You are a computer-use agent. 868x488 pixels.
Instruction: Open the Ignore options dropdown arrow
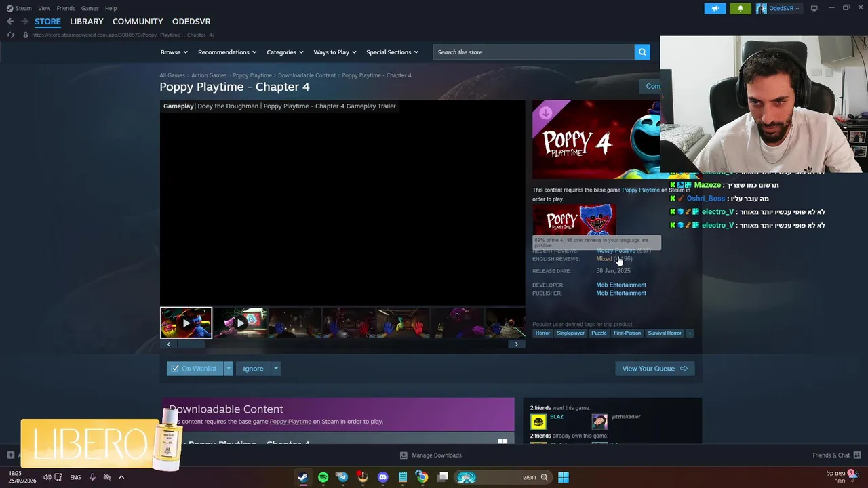275,369
